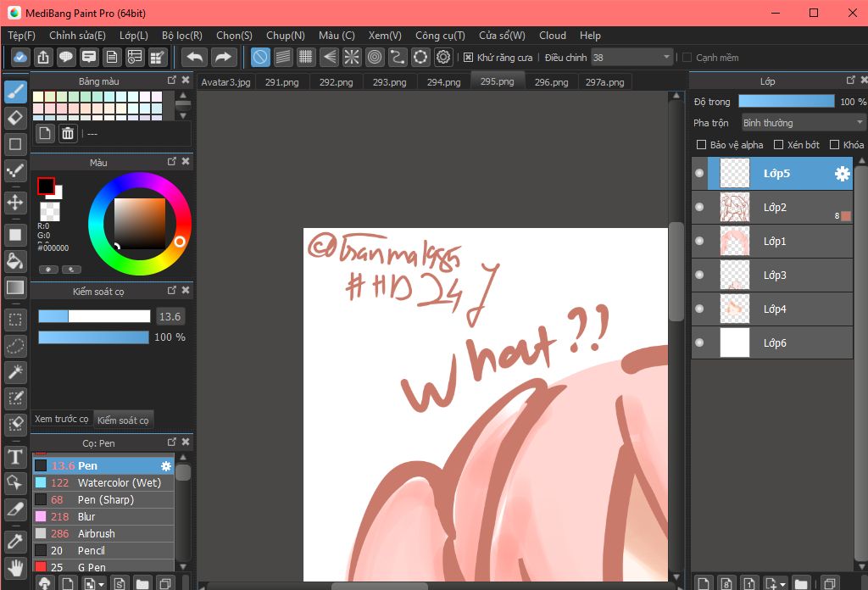Click the black foreground color swatch
This screenshot has width=868, height=590.
coord(46,186)
